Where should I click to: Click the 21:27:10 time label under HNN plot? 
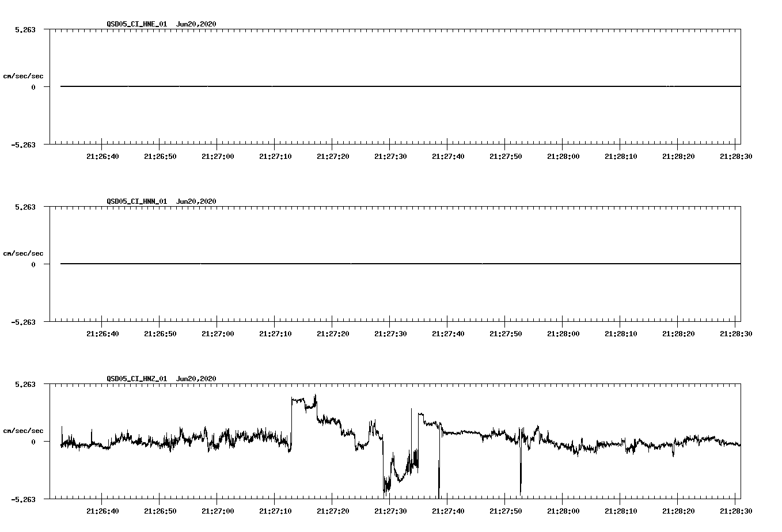pyautogui.click(x=275, y=333)
